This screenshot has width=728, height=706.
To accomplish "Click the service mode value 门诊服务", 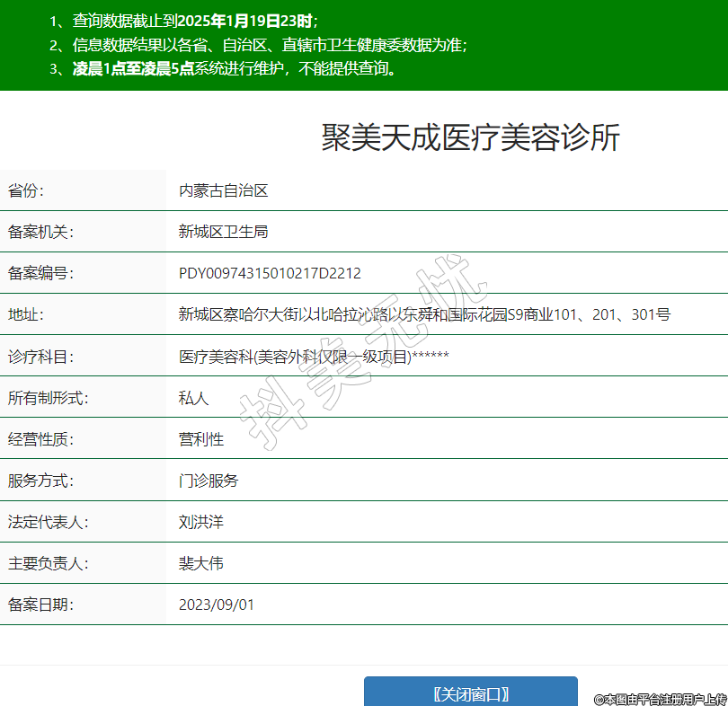I will [209, 481].
